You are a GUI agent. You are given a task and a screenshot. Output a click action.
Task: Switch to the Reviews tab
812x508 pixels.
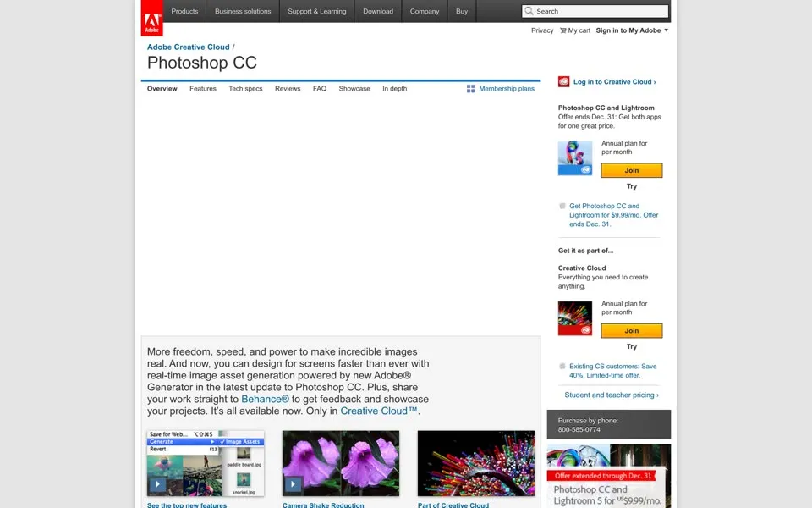288,89
